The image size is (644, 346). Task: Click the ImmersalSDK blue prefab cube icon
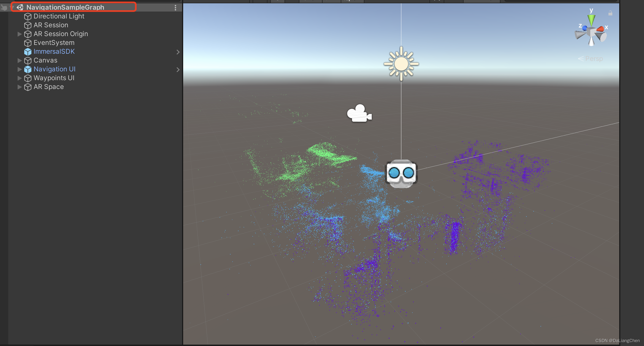point(28,52)
